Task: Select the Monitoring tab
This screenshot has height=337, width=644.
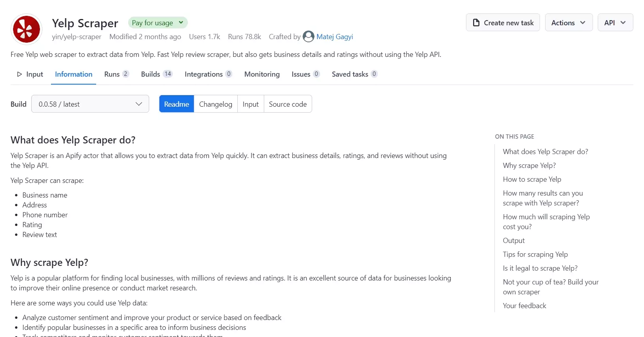Action: tap(262, 74)
